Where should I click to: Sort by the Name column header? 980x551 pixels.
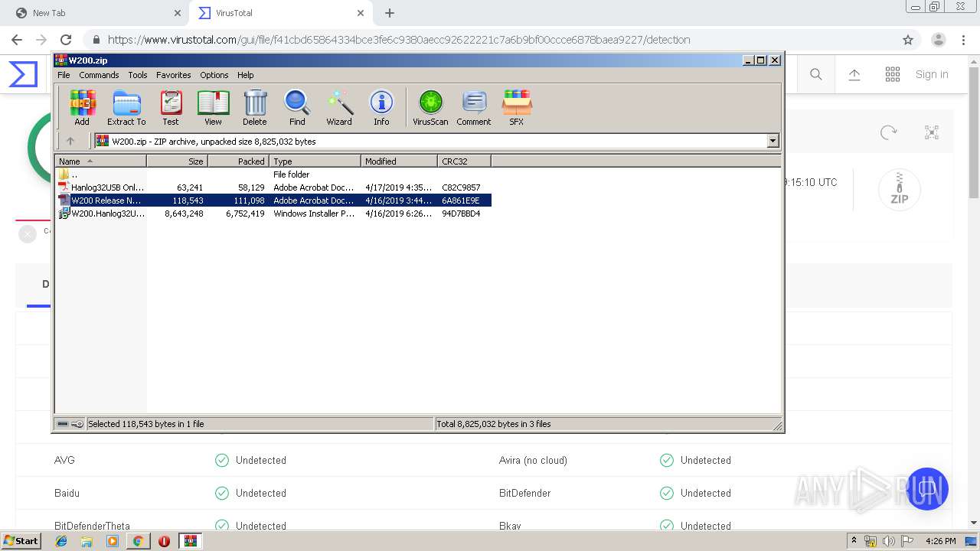[100, 161]
